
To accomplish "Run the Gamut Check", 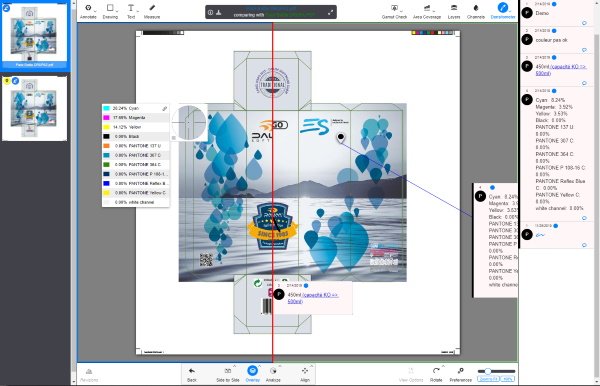I will coord(394,11).
